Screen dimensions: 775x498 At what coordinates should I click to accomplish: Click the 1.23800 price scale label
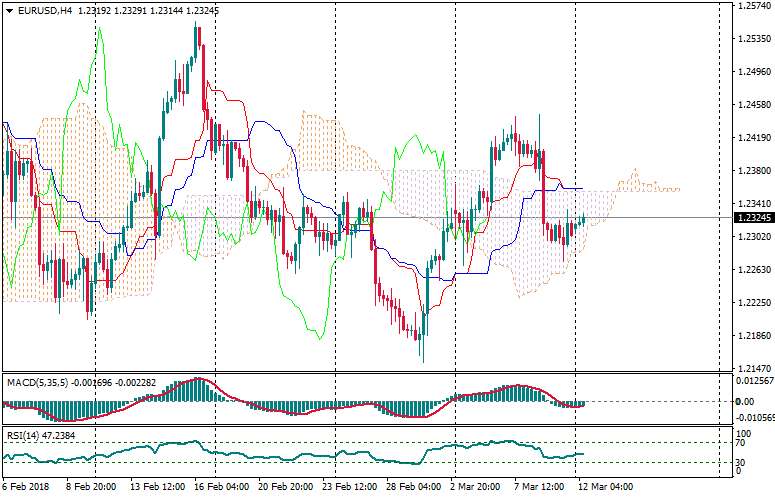752,171
